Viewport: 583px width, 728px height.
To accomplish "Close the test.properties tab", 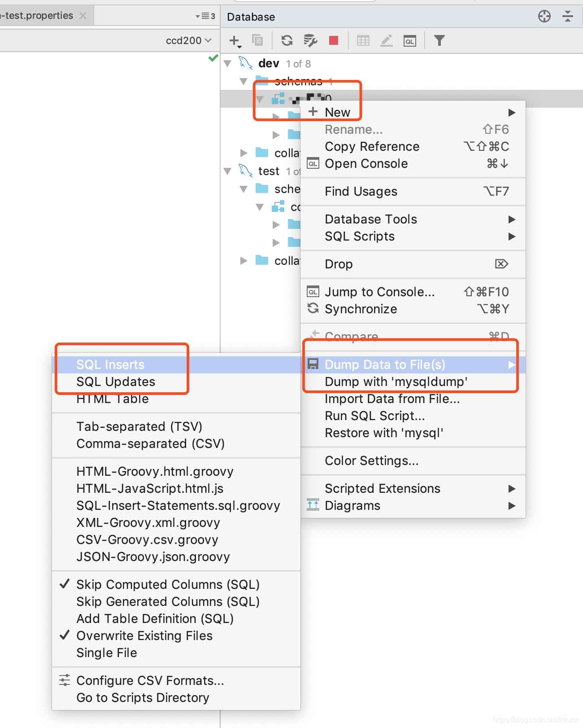I will pos(83,16).
